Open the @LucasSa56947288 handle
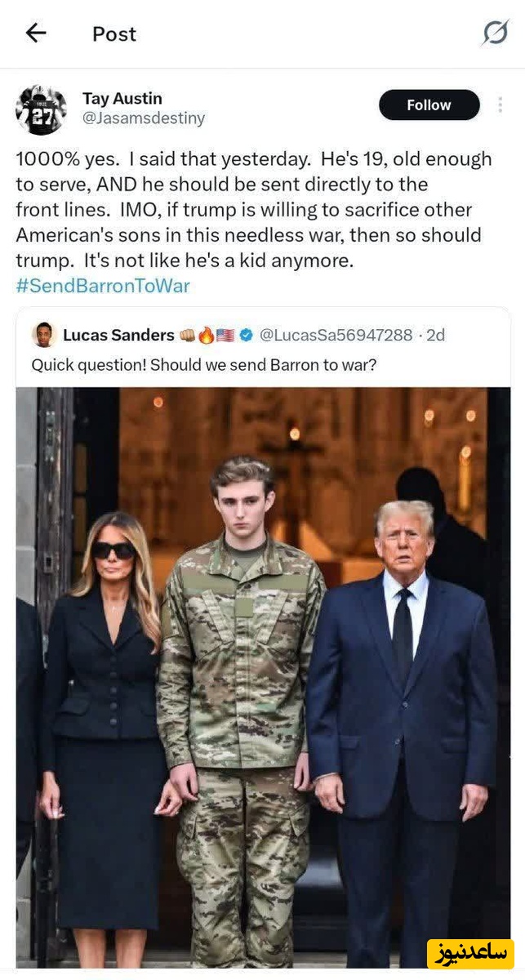 coord(336,335)
